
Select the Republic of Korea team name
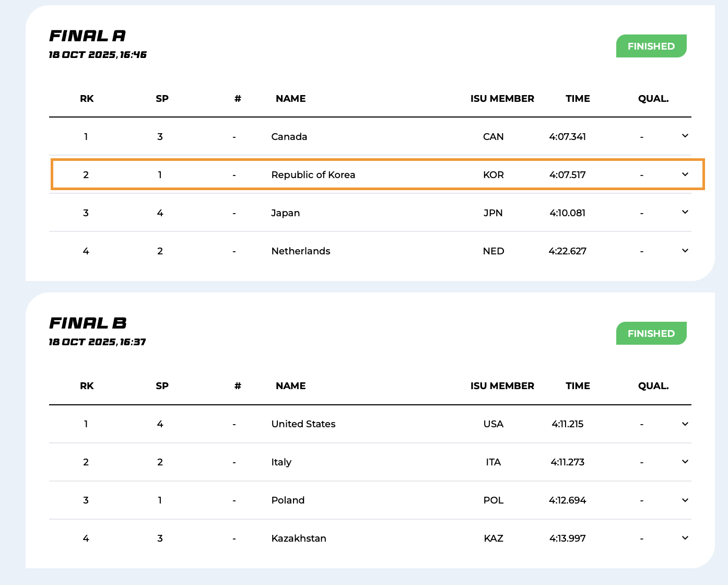point(313,175)
